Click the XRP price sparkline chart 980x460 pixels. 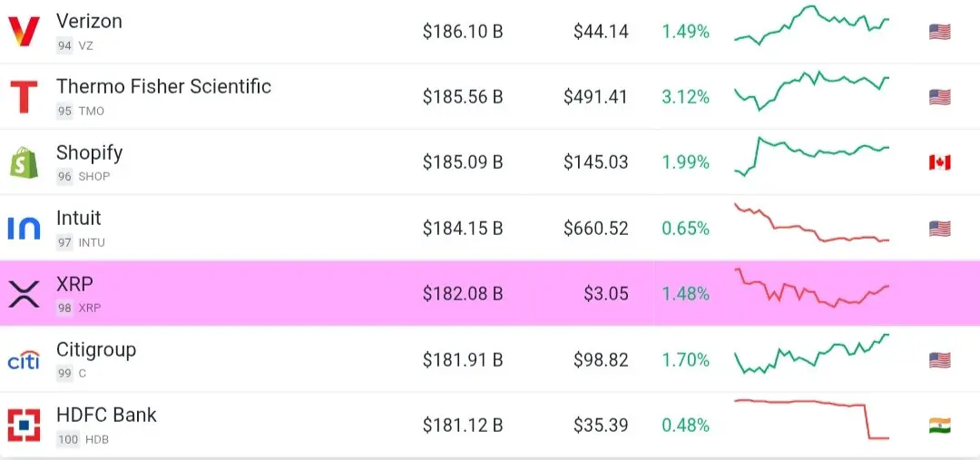click(811, 288)
